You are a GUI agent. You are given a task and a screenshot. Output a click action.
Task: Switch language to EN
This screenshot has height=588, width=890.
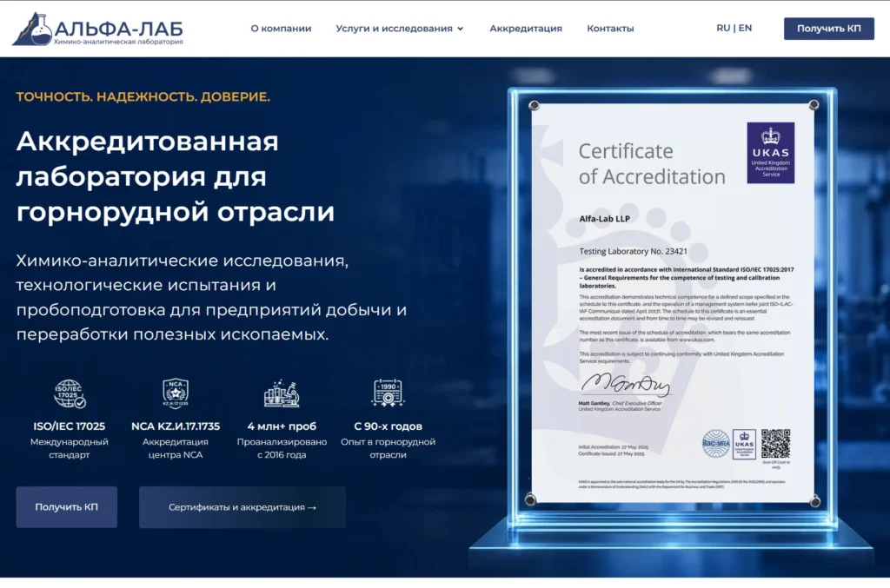tap(745, 28)
